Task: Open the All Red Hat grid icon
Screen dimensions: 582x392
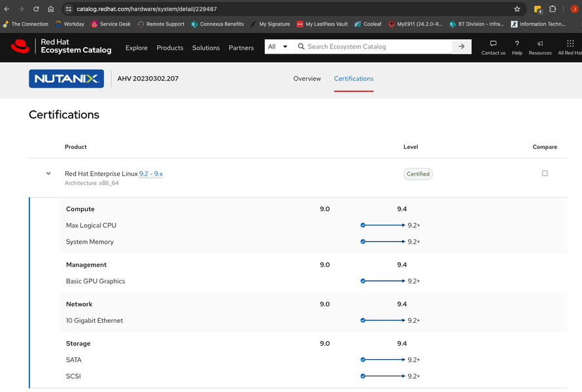Action: pos(570,44)
